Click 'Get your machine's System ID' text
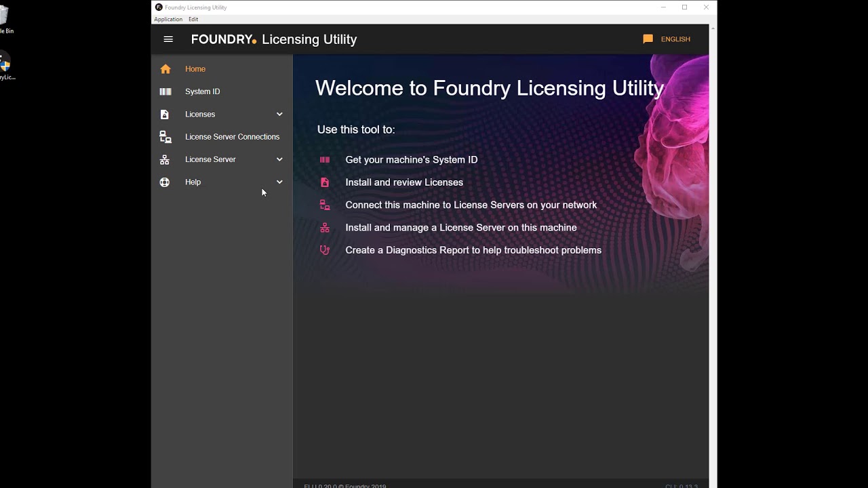This screenshot has height=488, width=868. click(x=412, y=160)
